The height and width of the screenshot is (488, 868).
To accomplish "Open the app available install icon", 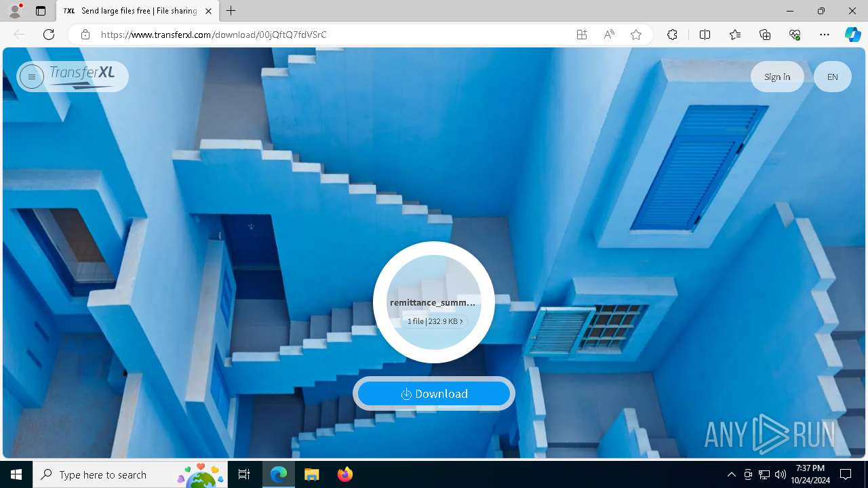I will (x=582, y=35).
